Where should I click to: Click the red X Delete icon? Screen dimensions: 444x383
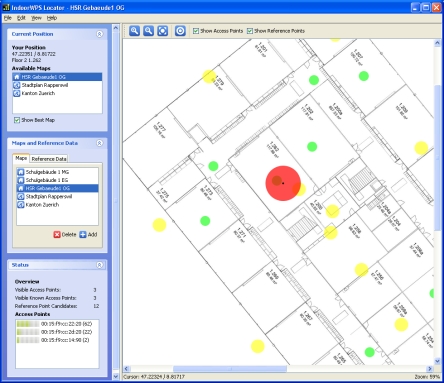[x=57, y=235]
